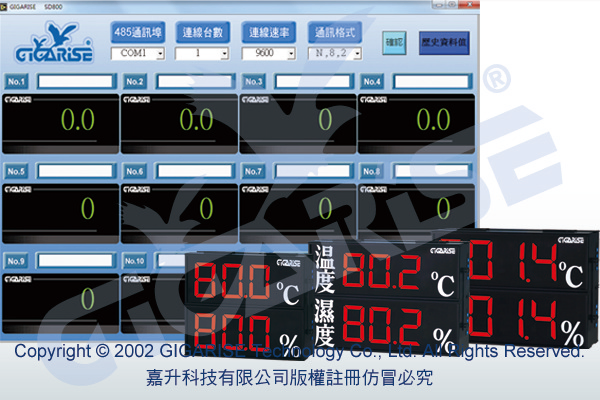600x400 pixels.
Task: Click the No.5 channel label
Action: coord(17,171)
